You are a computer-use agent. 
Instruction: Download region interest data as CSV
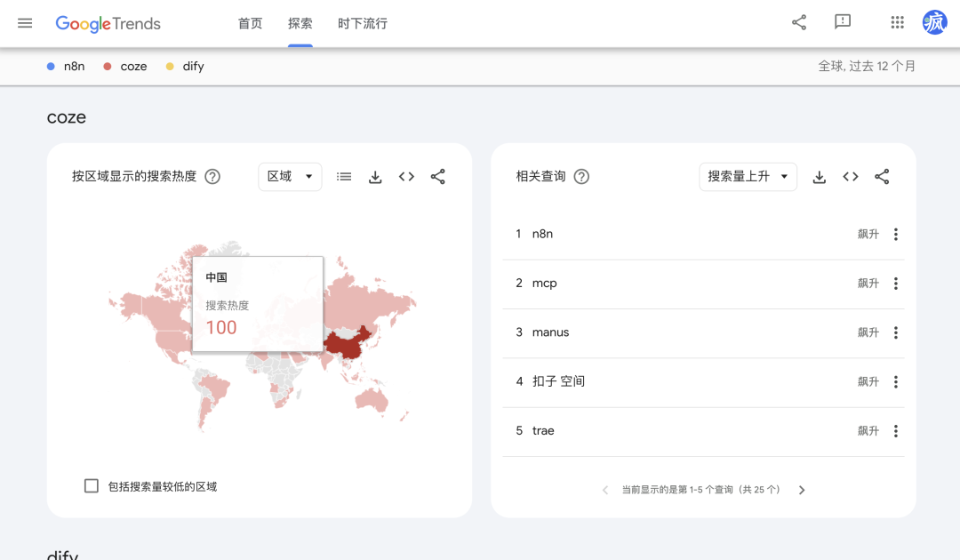375,177
